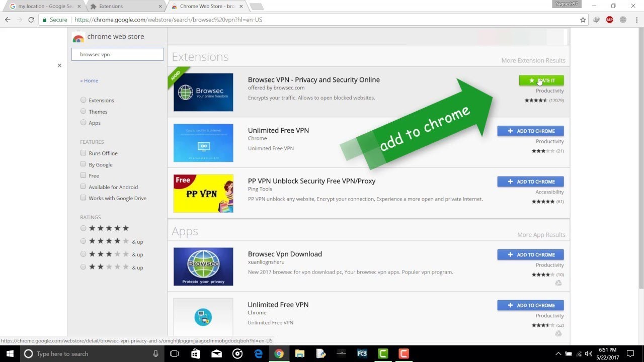Bookmark page with star icon
644x362 pixels.
(x=583, y=20)
